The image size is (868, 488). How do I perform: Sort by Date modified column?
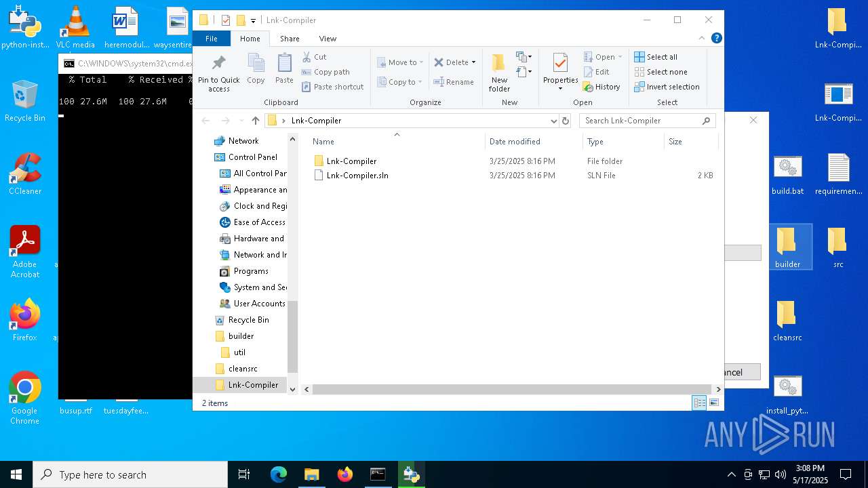pos(534,141)
